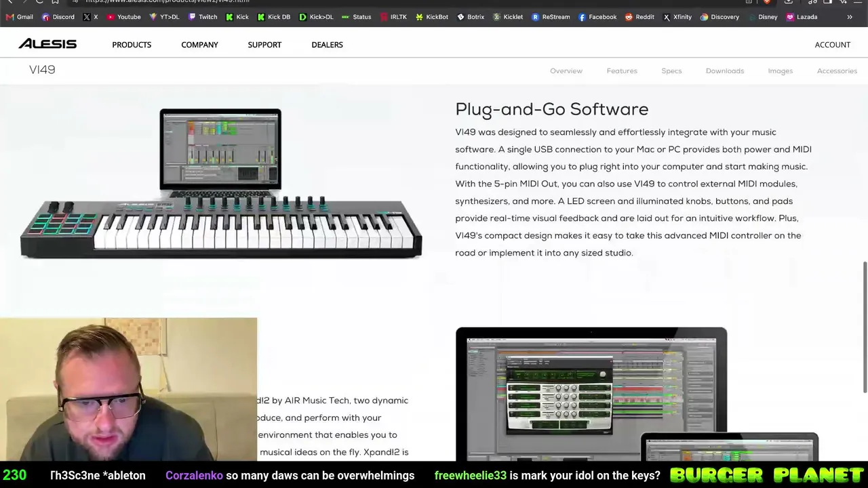The width and height of the screenshot is (868, 488).
Task: Open the Kick DB bookmark
Action: (x=274, y=17)
